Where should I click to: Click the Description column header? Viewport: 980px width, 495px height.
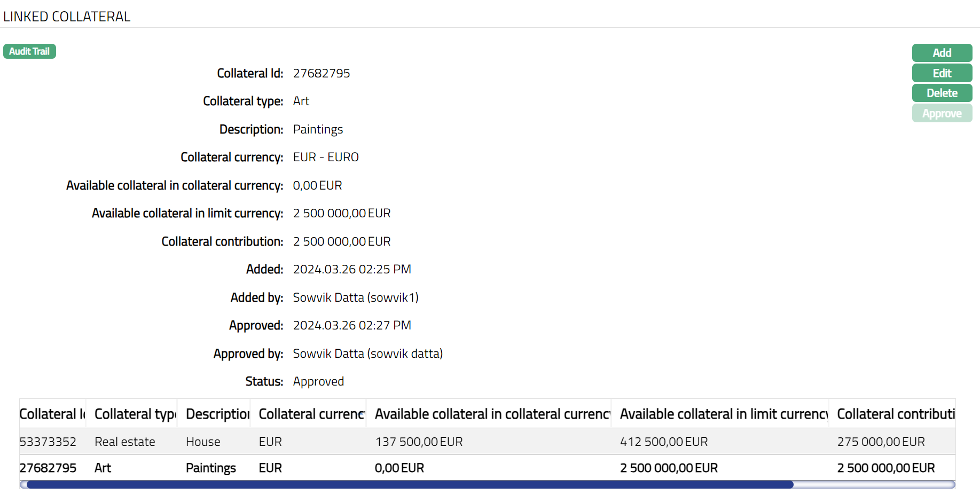(217, 414)
